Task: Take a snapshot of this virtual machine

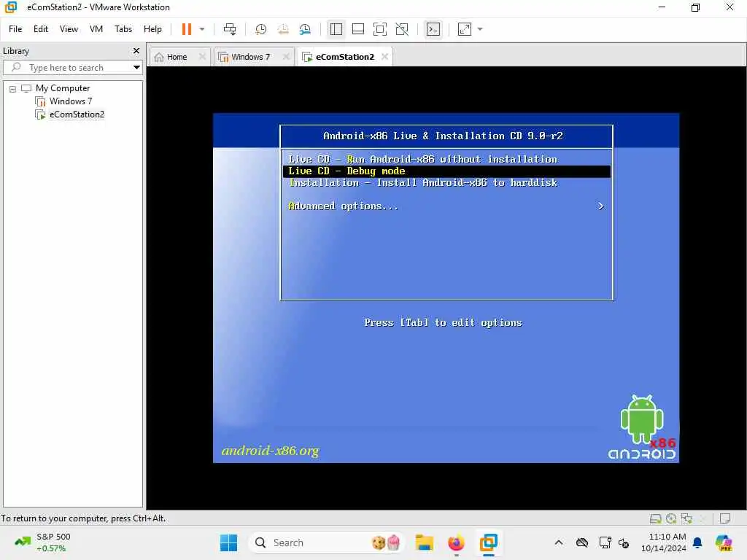Action: [260, 29]
